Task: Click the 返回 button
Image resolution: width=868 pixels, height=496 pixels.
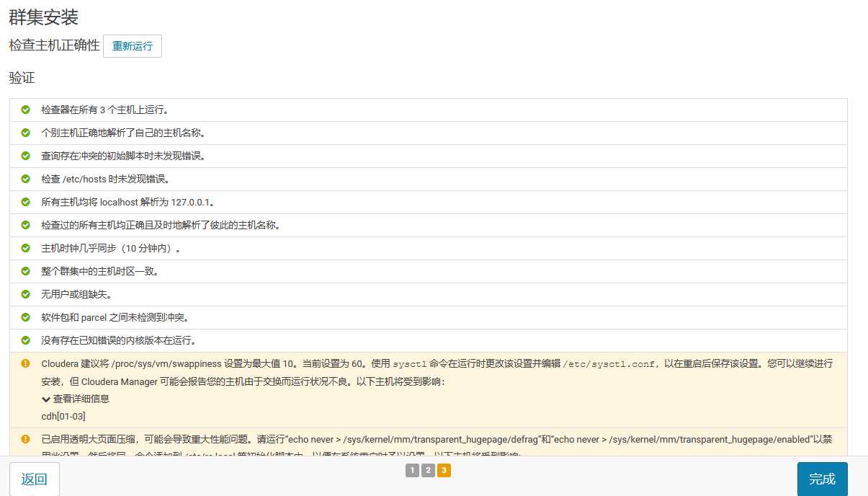Action: tap(34, 479)
